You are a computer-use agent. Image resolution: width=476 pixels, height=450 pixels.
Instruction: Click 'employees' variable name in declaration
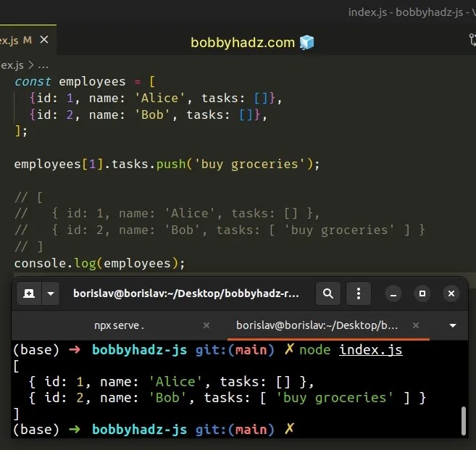point(92,81)
